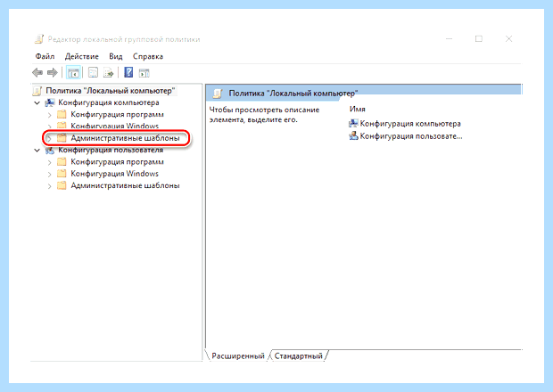Screen dimensions: 553x392
Task: Select Конфигурация Windows under user configuration
Action: [115, 174]
